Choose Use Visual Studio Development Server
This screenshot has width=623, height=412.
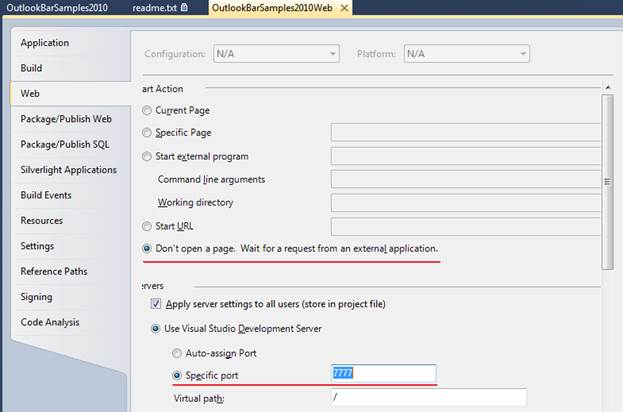click(155, 328)
